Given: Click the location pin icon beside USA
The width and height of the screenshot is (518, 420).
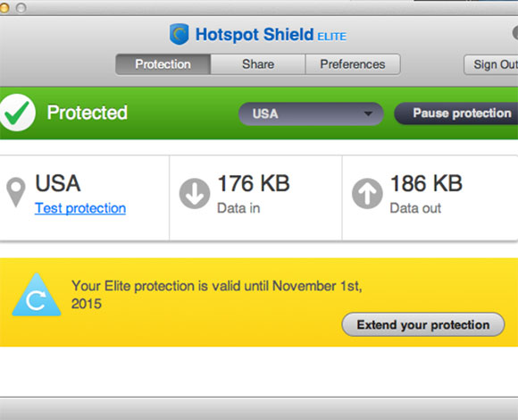Looking at the screenshot, I should (16, 192).
